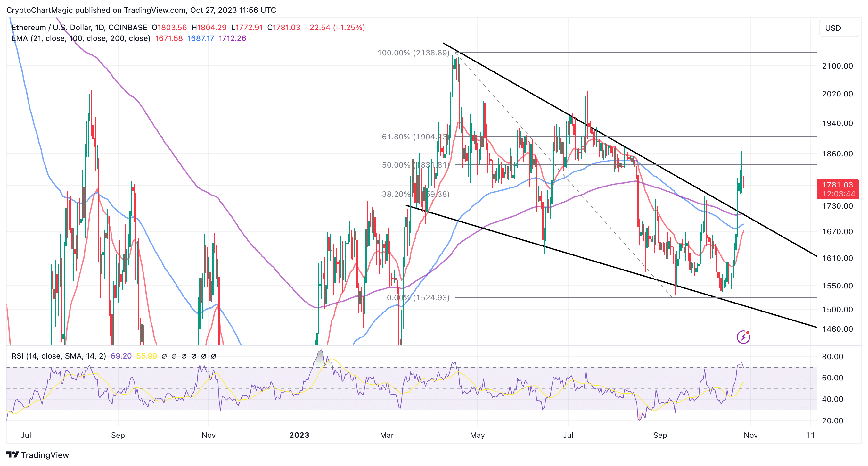Click the 38.20% Fibonacci level label

pyautogui.click(x=415, y=194)
